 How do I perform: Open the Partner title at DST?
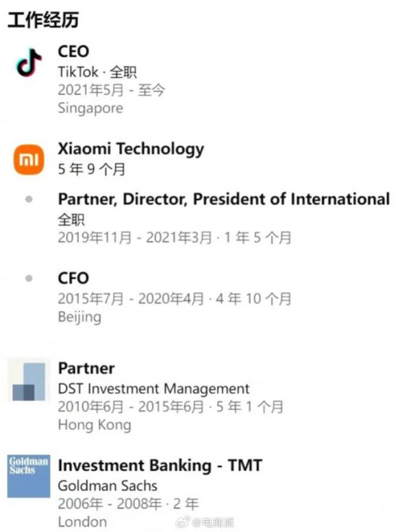point(86,368)
